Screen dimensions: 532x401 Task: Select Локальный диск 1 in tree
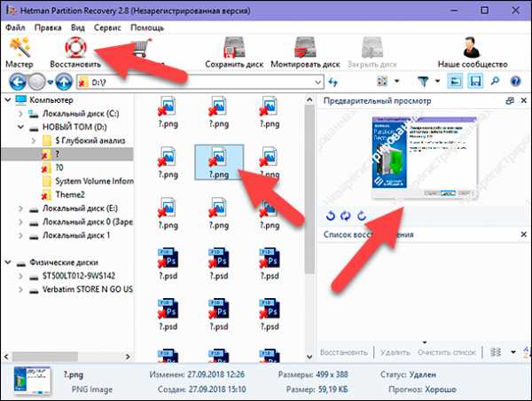[x=70, y=235]
